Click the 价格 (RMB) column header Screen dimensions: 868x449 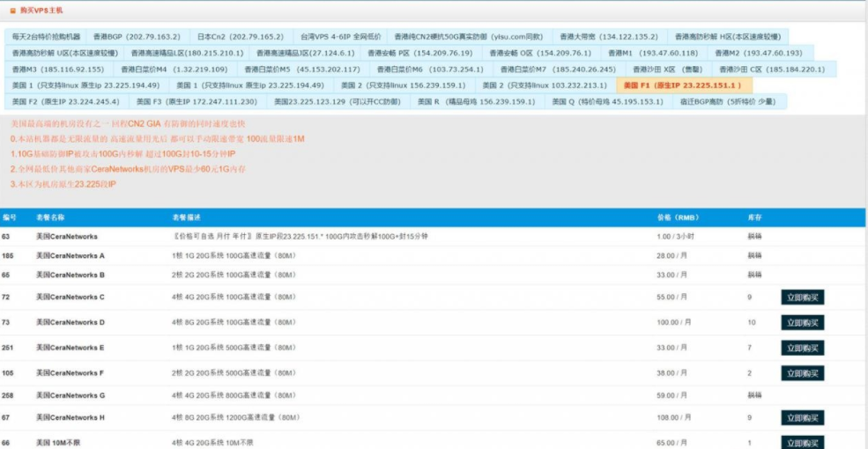point(677,217)
